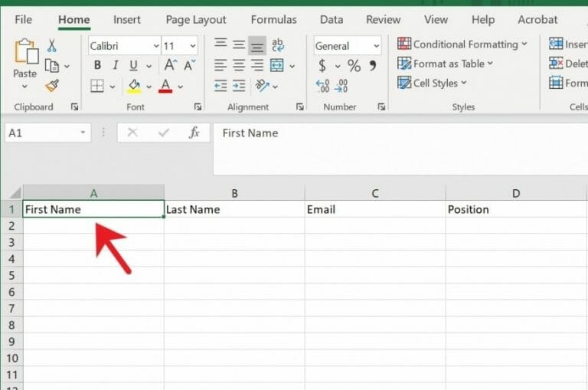Click the Increase Font Size icon
Screen dimensions: 588x390
pyautogui.click(x=170, y=66)
